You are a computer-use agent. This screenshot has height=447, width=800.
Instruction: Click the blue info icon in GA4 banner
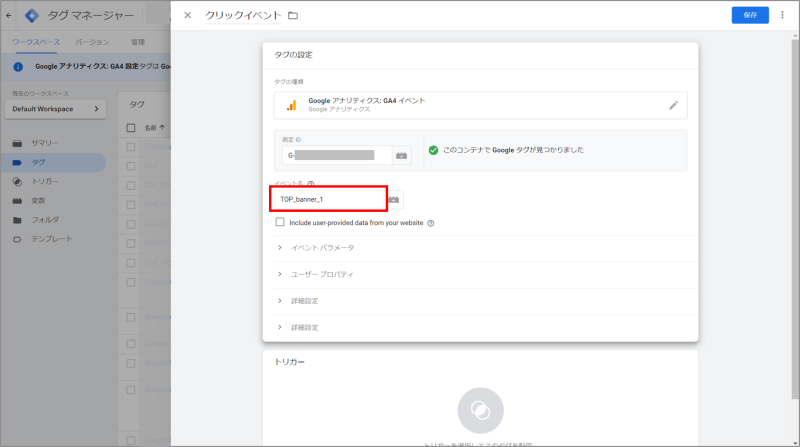[18, 67]
